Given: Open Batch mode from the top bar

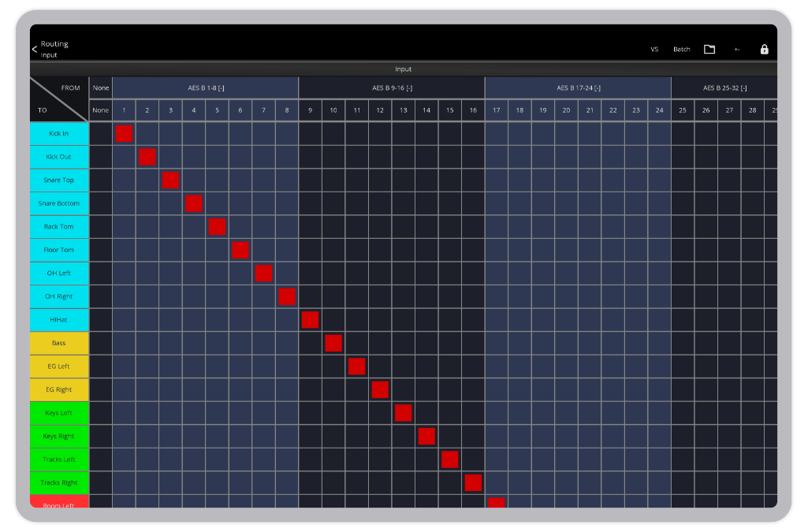Looking at the screenshot, I should click(x=681, y=49).
